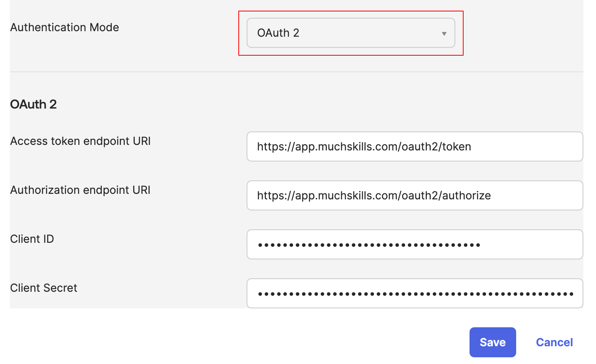Click the Client ID label
596x364 pixels.
click(32, 239)
